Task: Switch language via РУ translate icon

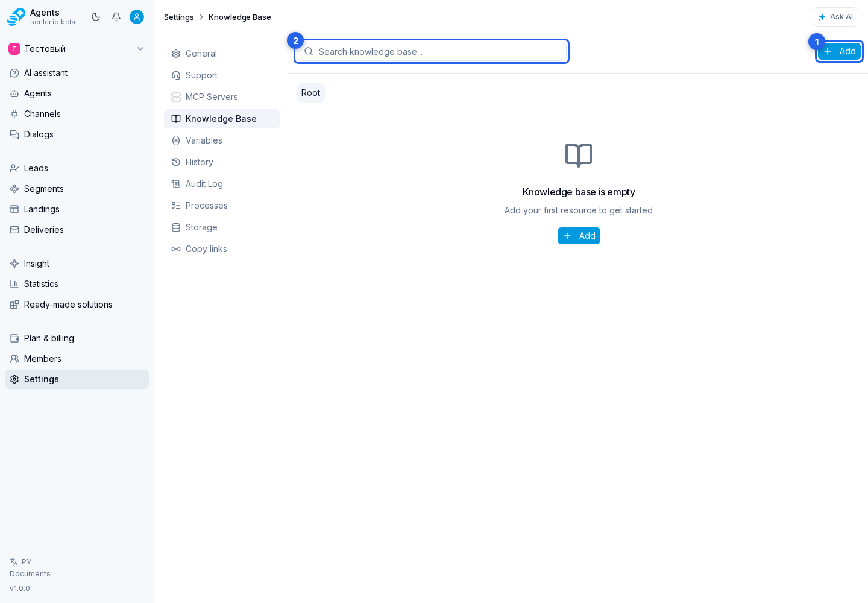Action: (x=14, y=561)
